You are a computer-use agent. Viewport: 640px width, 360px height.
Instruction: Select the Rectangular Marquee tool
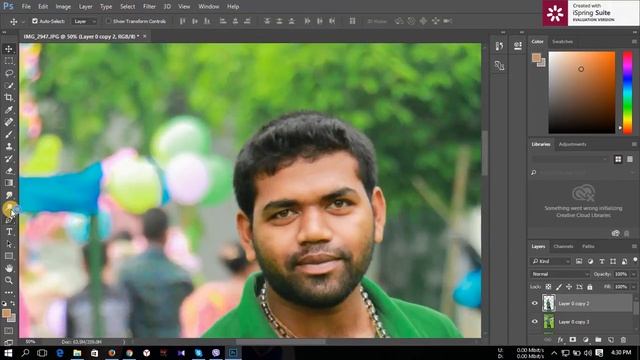[x=9, y=61]
